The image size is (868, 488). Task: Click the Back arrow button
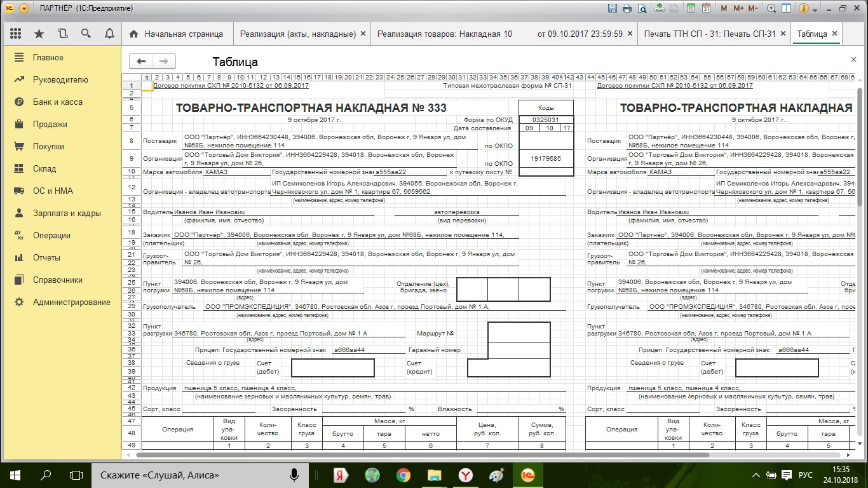[141, 61]
